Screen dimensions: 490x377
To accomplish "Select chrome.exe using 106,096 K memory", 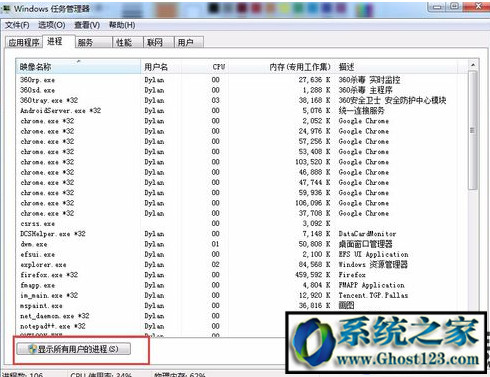I will 242,203.
